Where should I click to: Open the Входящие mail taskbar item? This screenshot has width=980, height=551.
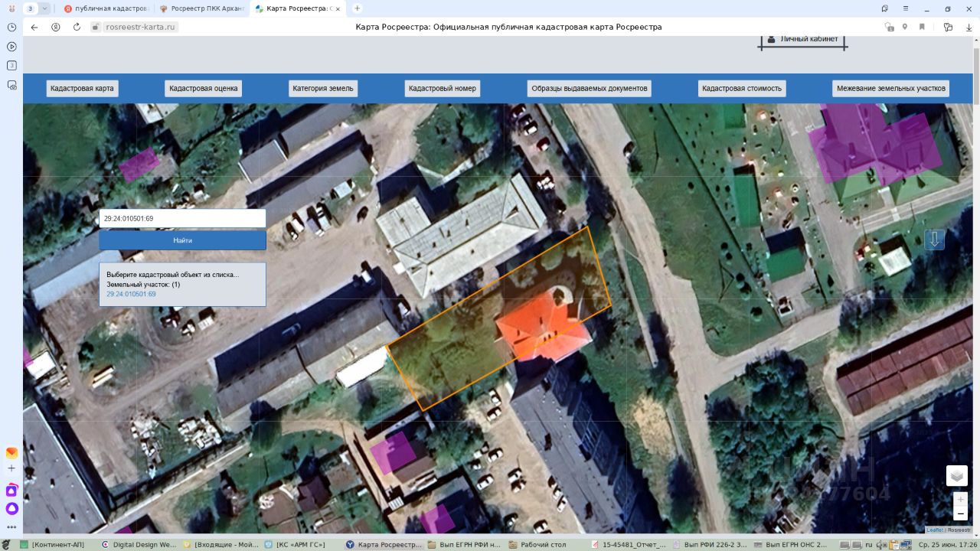point(222,545)
